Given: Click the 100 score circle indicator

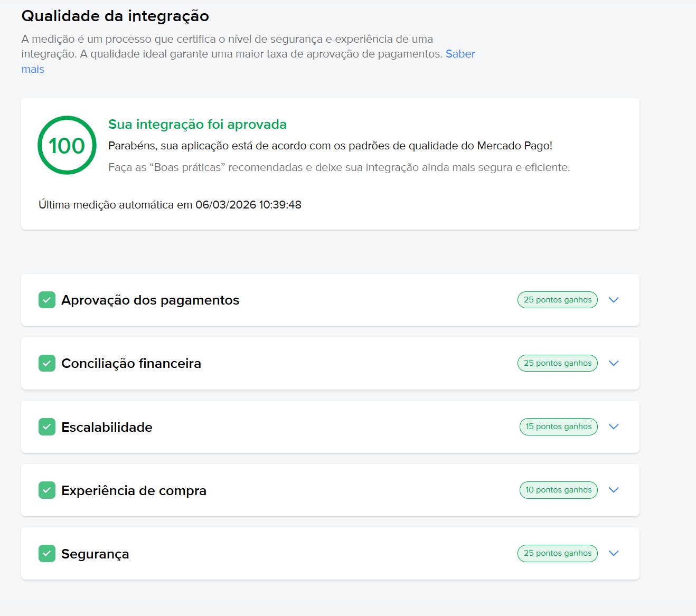Looking at the screenshot, I should coord(67,145).
